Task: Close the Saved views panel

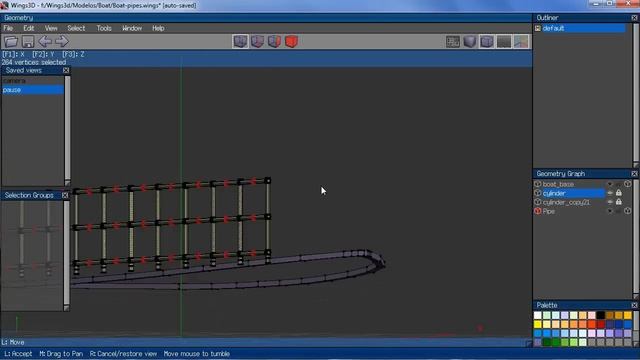Action: [x=66, y=70]
